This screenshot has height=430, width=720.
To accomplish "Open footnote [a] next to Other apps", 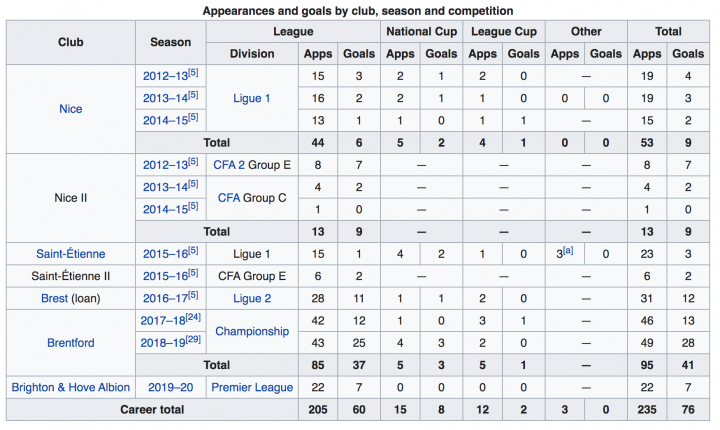I will pos(568,250).
